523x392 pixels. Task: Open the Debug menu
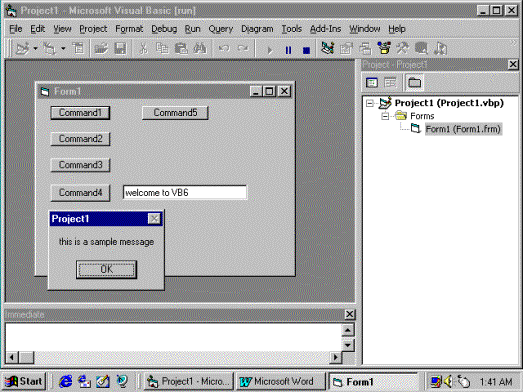(x=164, y=29)
